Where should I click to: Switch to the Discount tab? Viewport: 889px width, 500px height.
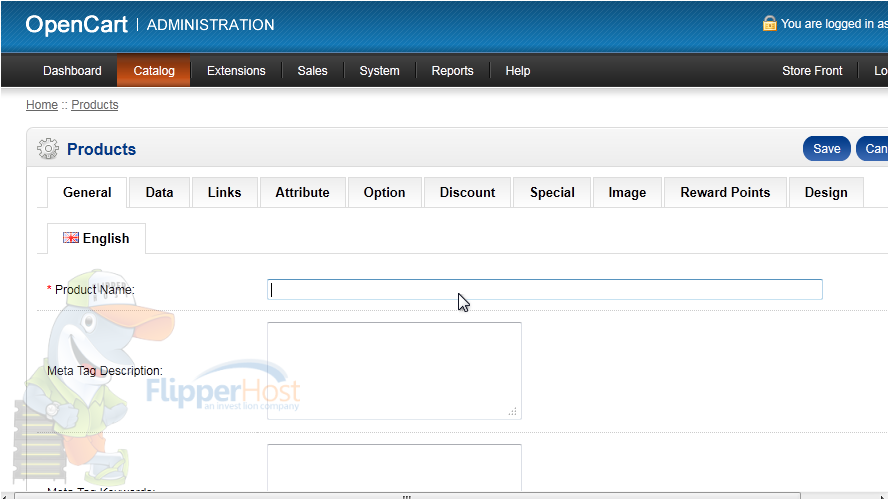467,193
